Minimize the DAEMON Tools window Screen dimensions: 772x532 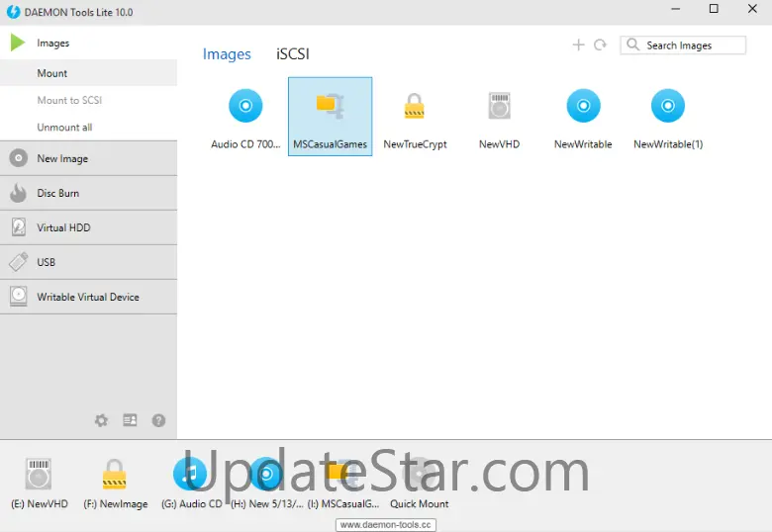pyautogui.click(x=675, y=9)
